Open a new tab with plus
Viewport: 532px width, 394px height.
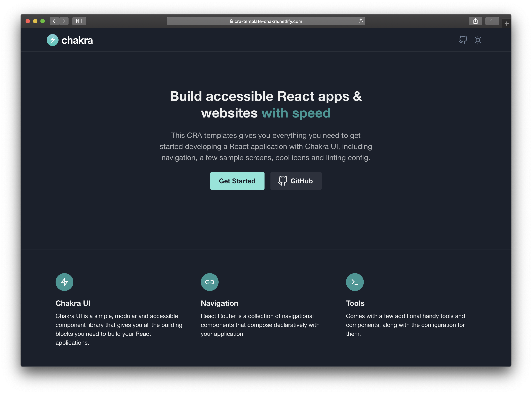tap(506, 24)
